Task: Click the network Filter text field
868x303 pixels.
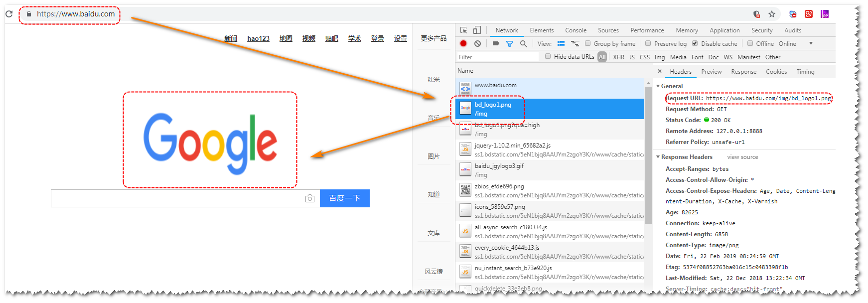Action: (x=497, y=57)
